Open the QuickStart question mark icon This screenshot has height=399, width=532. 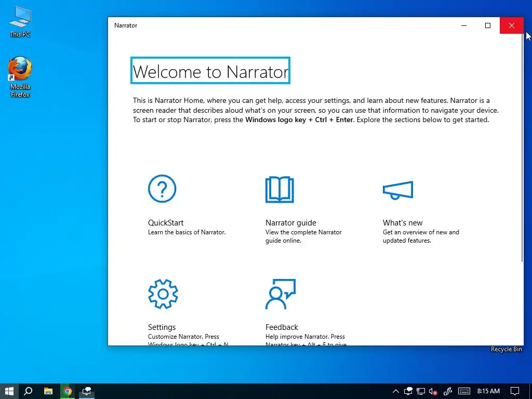[162, 189]
